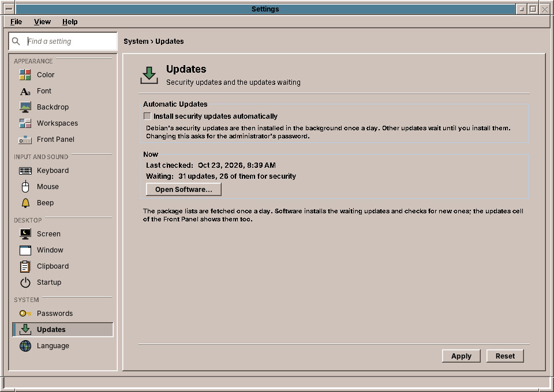The image size is (554, 392).
Task: Click the Updates download arrow icon in sidebar
Action: tap(25, 330)
